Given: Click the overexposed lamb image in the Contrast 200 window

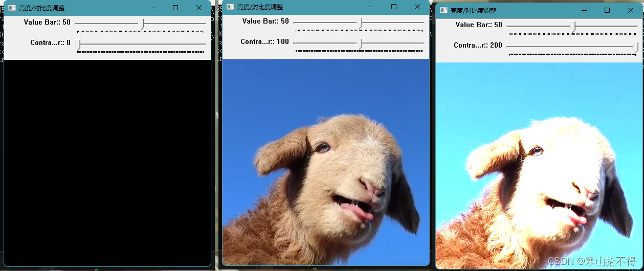Looking at the screenshot, I should (x=539, y=165).
